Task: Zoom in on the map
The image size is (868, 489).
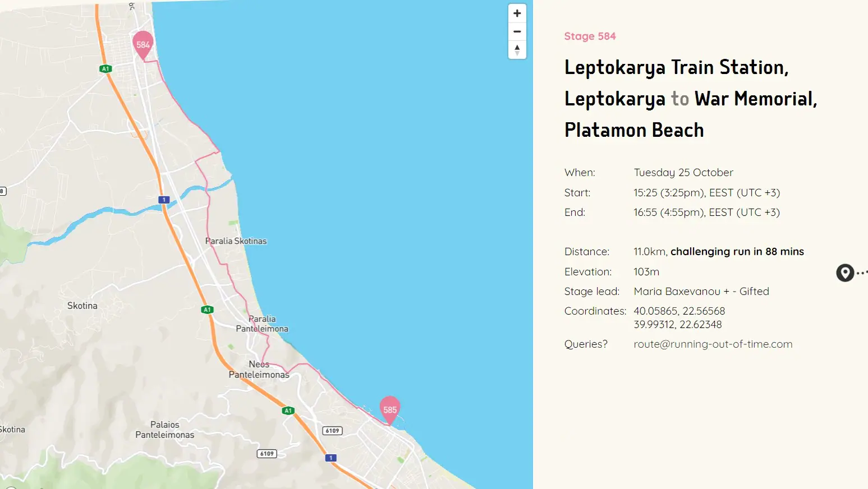Action: coord(517,13)
